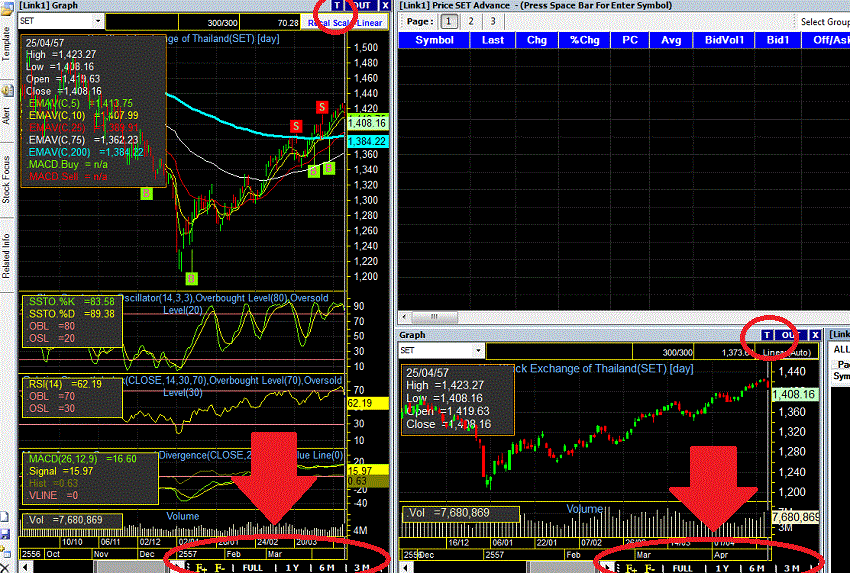Click the new document icon in left sidebar
The width and height of the screenshot is (850, 573).
pyautogui.click(x=5, y=517)
